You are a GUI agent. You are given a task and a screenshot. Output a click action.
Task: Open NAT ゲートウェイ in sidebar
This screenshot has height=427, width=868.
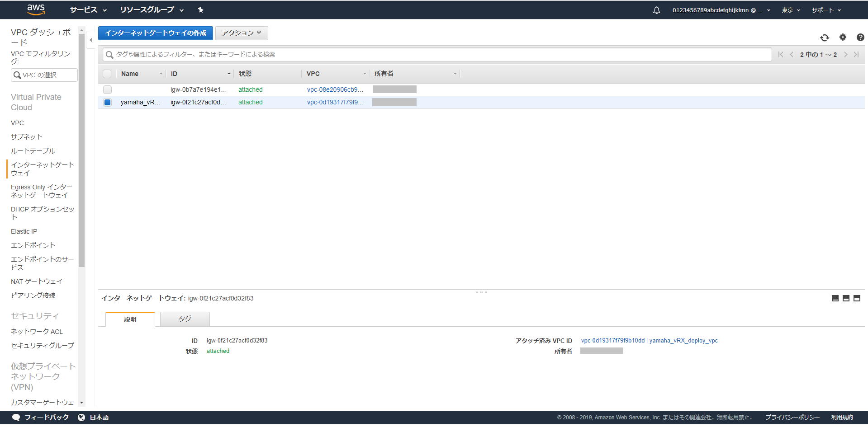(x=37, y=282)
